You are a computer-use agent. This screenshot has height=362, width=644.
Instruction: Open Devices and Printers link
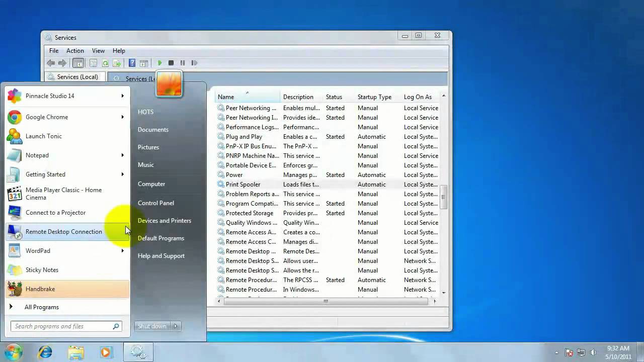[165, 220]
